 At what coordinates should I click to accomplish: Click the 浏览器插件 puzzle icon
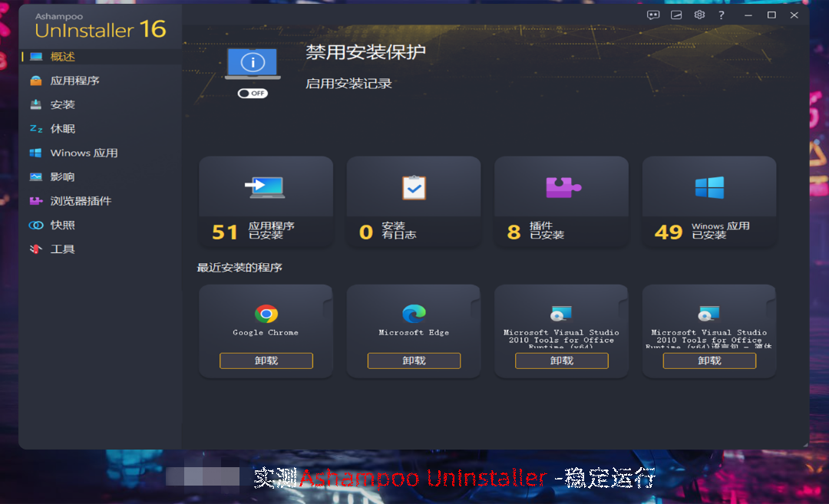pyautogui.click(x=36, y=201)
